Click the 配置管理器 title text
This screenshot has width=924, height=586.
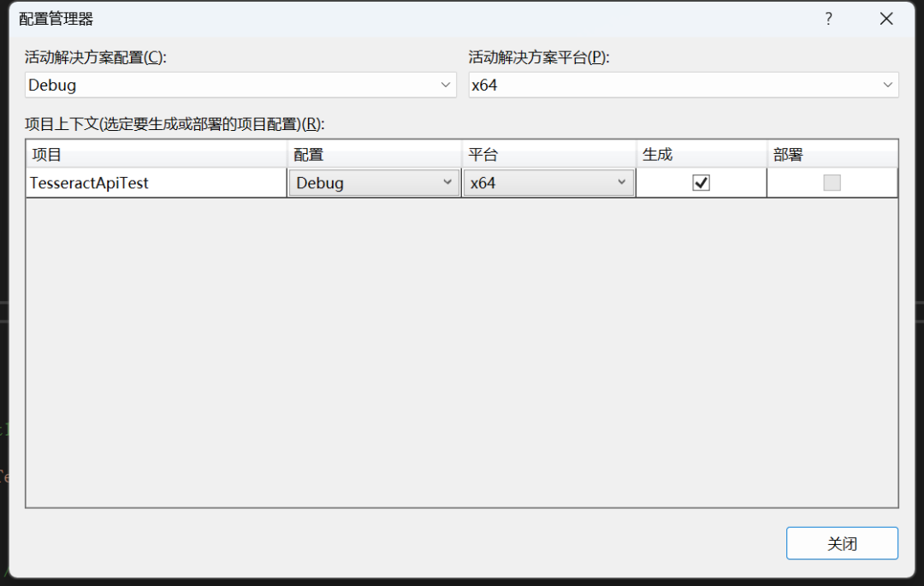(x=56, y=19)
